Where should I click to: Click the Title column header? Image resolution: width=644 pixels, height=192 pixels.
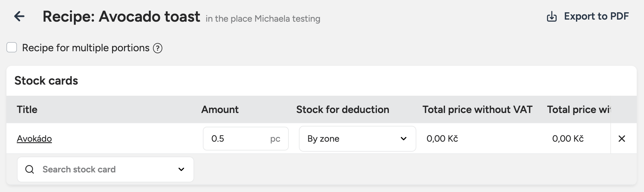27,109
